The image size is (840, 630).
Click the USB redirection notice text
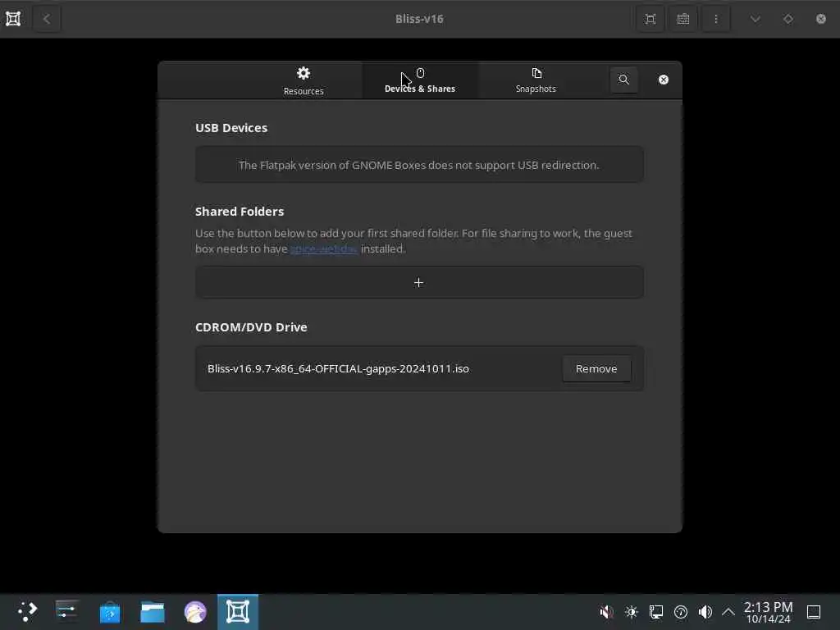coord(419,165)
